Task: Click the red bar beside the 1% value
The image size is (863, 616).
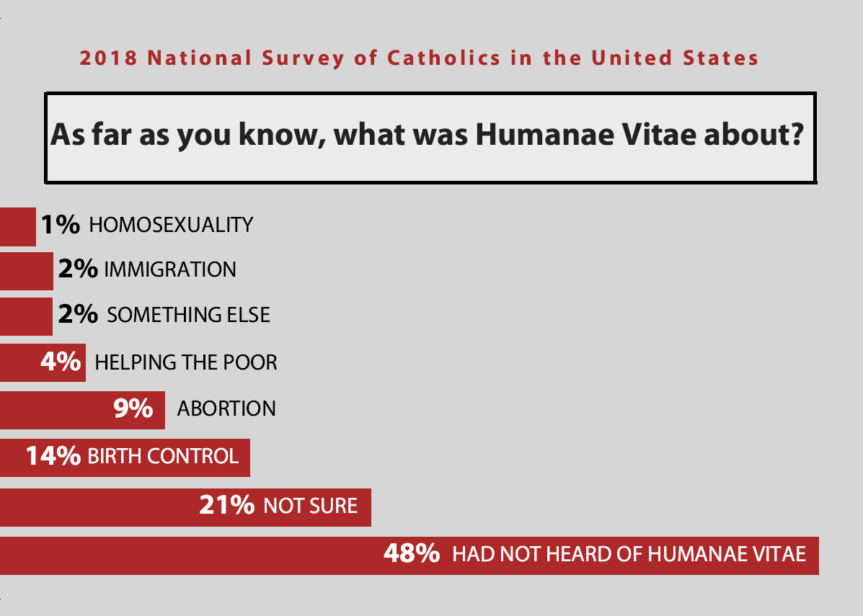Action: (x=17, y=226)
